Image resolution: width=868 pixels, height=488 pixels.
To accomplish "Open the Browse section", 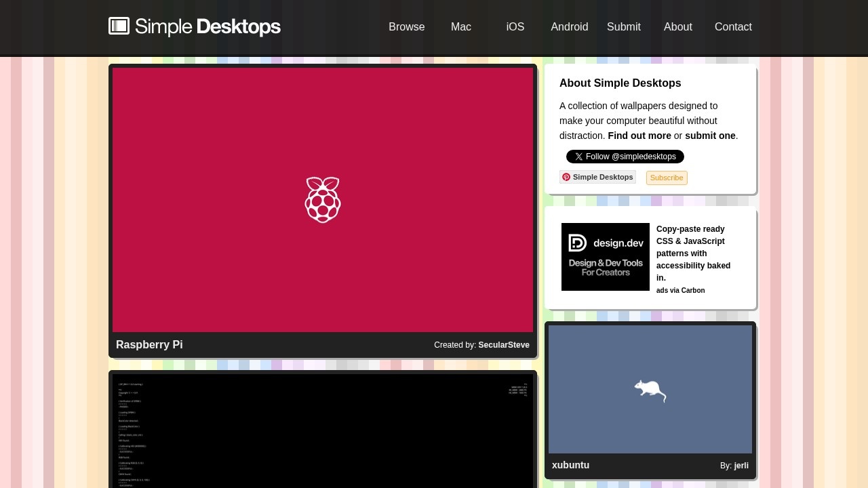I will pos(407,27).
